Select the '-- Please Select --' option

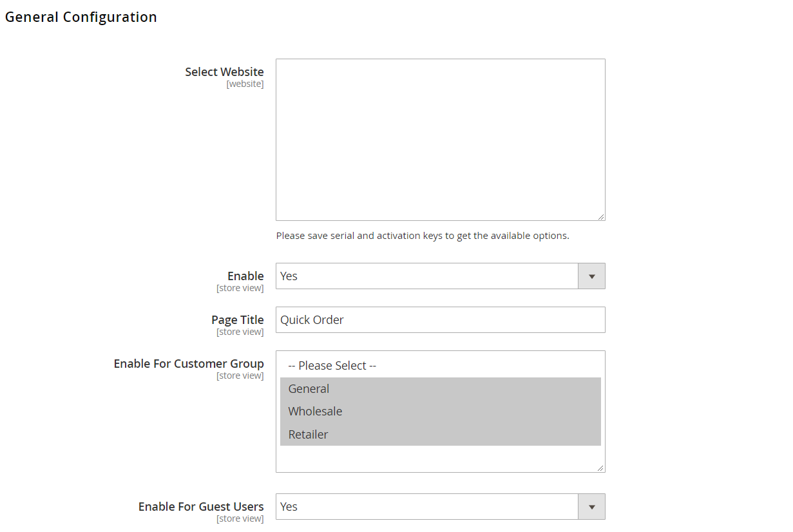click(440, 366)
